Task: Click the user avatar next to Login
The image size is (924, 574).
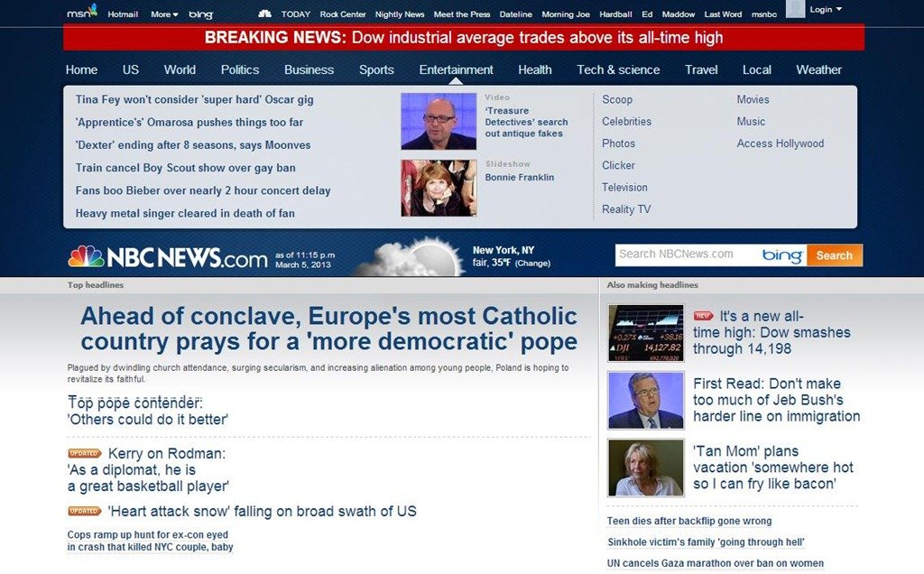Action: tap(795, 9)
